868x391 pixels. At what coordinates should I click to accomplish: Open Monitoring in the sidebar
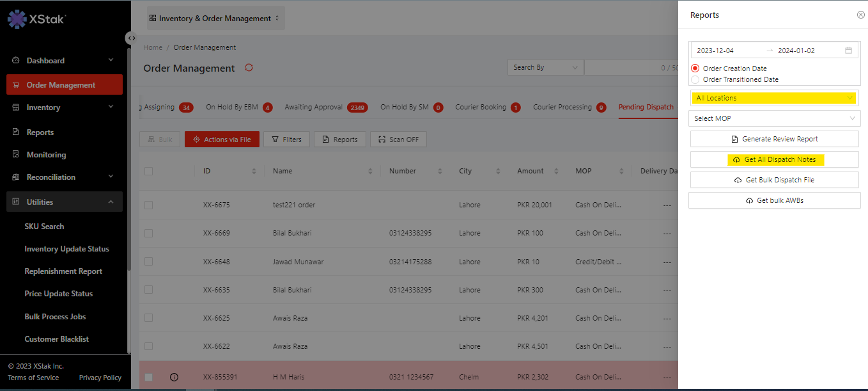pyautogui.click(x=46, y=155)
